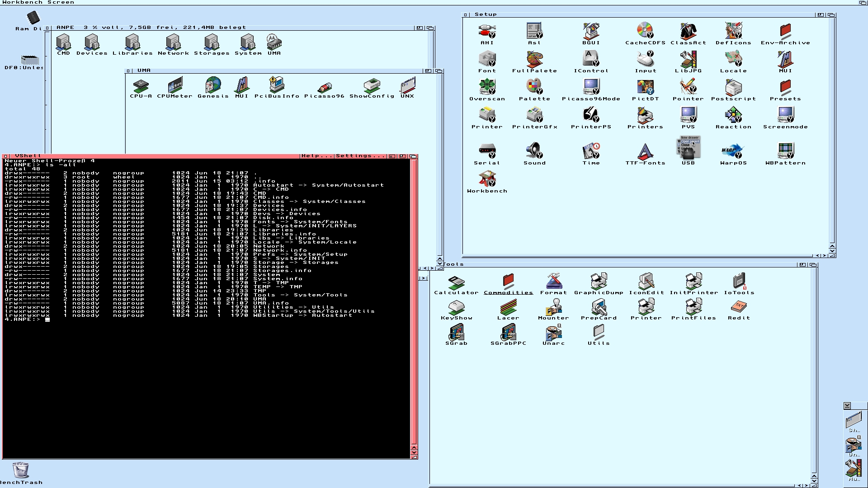Click the Settings... button in VShell
Viewport: 868px width, 488px height.
[360, 156]
